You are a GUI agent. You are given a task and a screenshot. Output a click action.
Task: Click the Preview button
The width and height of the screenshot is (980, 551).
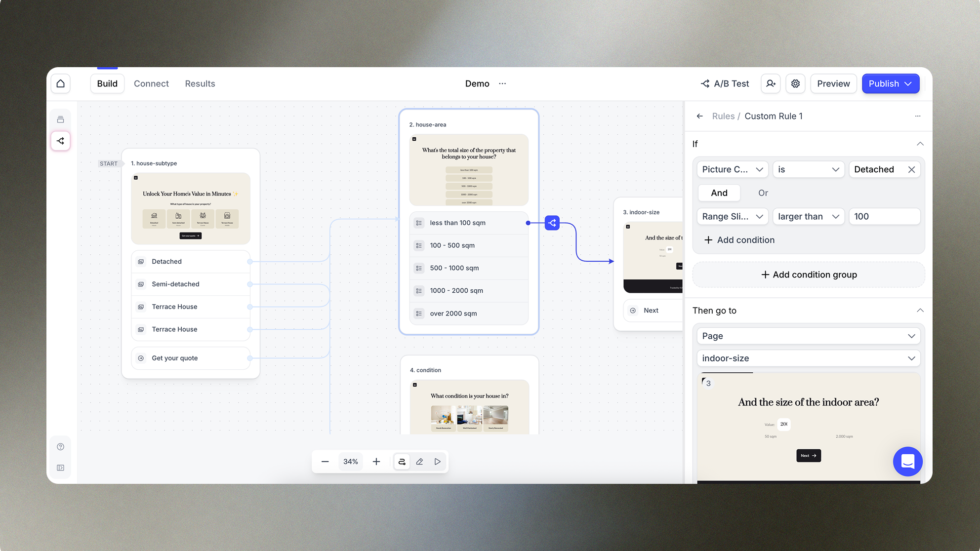833,83
